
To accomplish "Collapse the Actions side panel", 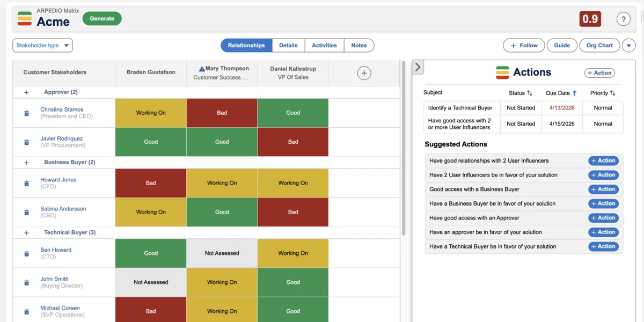I will pyautogui.click(x=418, y=67).
